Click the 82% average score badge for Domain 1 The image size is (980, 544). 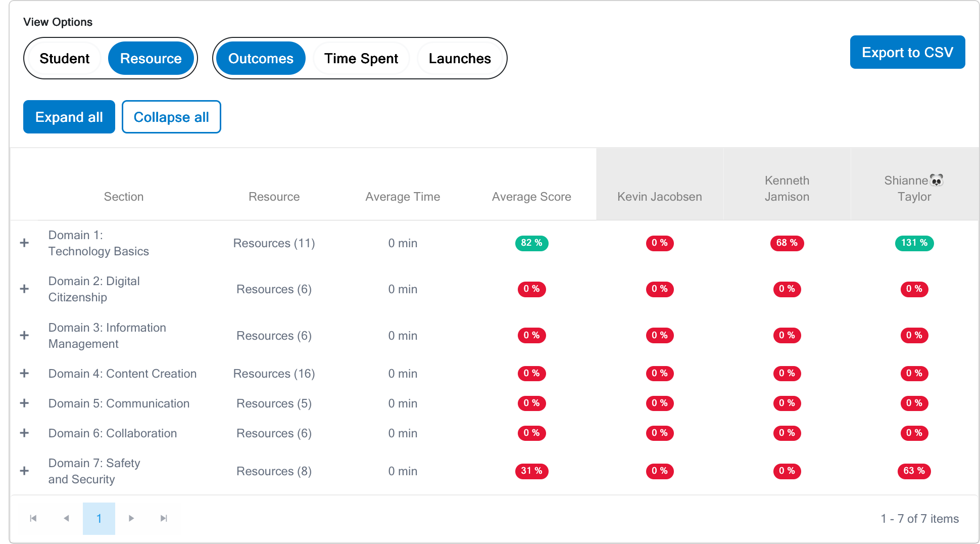coord(531,243)
